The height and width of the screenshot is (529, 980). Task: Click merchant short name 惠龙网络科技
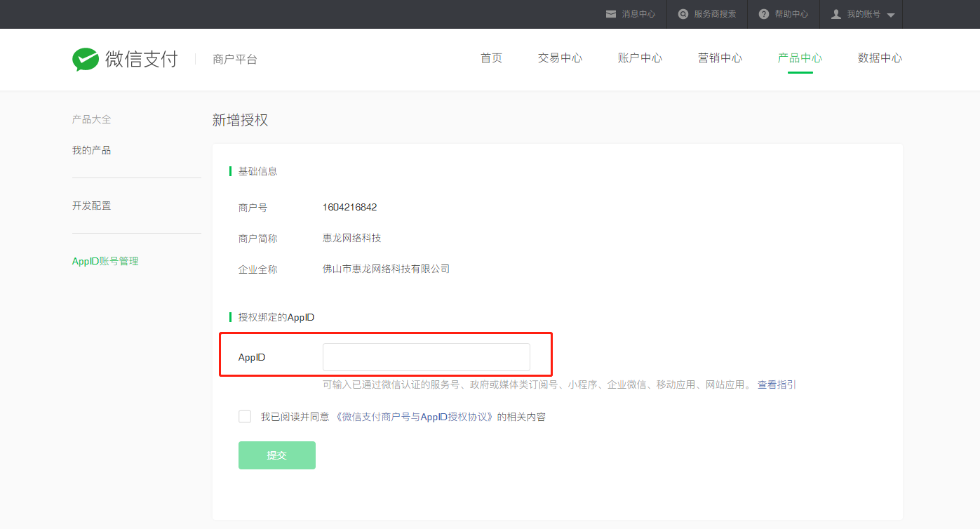[352, 238]
